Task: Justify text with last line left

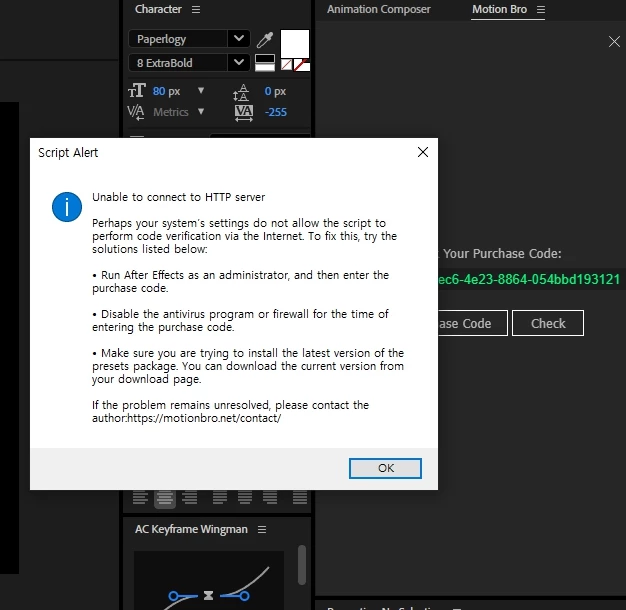Action: [x=220, y=498]
